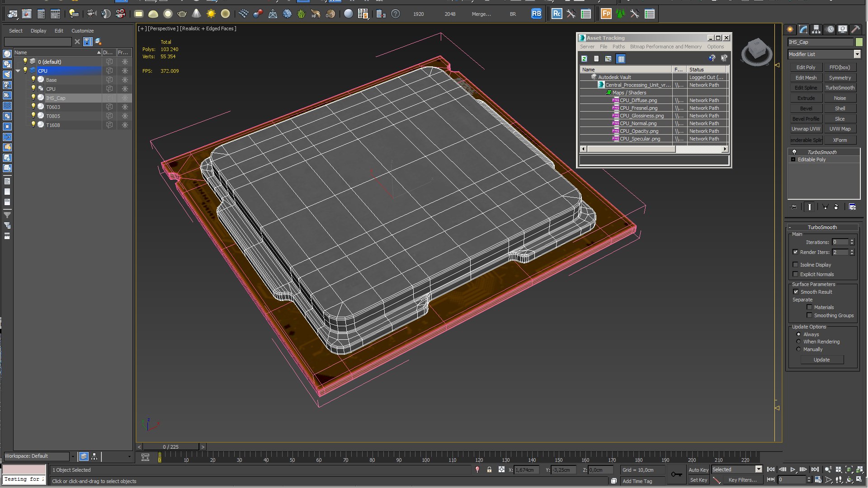The width and height of the screenshot is (868, 488).
Task: Click the Rc toolbar icon
Action: pyautogui.click(x=557, y=14)
